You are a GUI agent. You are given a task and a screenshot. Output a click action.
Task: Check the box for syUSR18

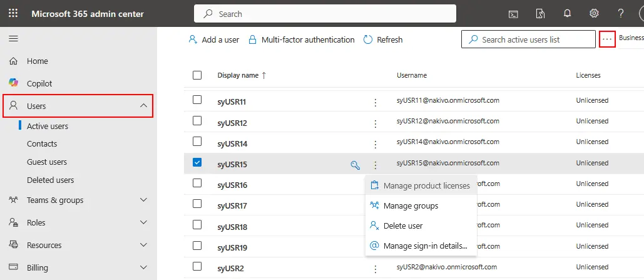click(197, 224)
